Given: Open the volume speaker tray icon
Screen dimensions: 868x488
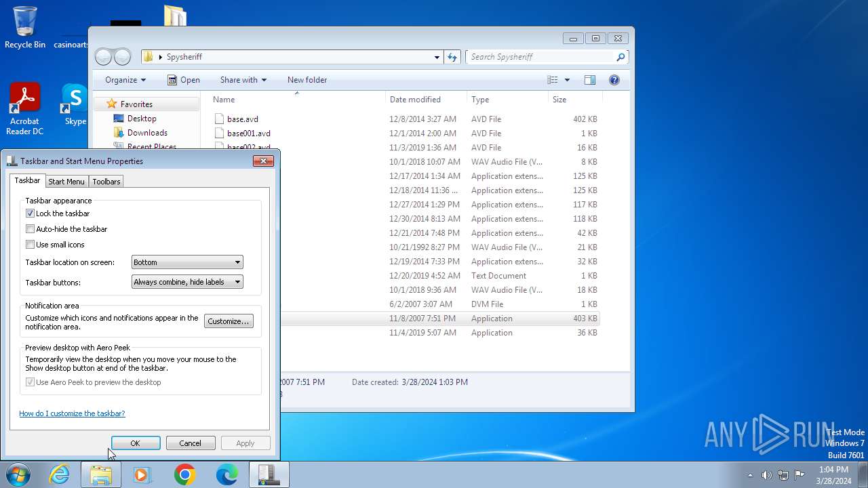Looking at the screenshot, I should [x=767, y=475].
